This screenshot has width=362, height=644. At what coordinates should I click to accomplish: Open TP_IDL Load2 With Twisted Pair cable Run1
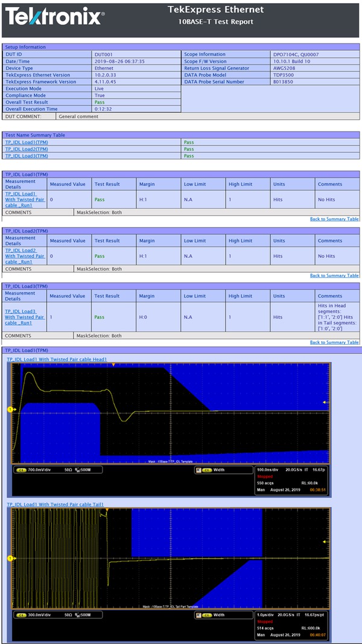click(x=24, y=256)
